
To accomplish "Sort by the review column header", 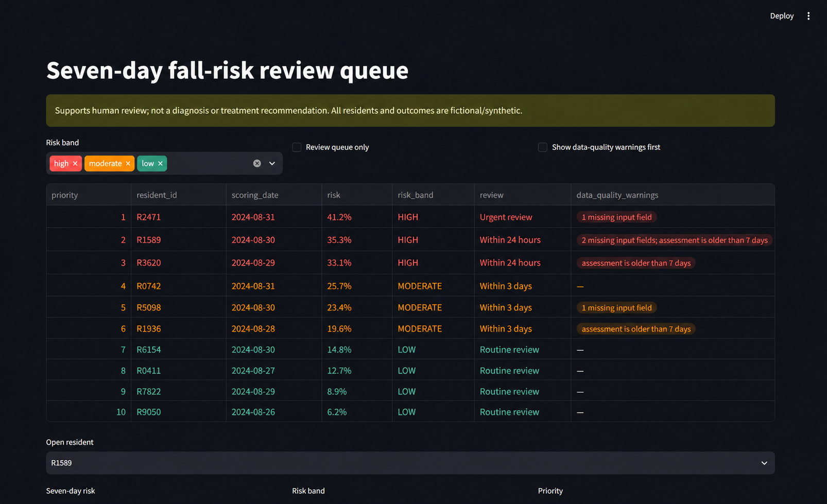I will 523,195.
